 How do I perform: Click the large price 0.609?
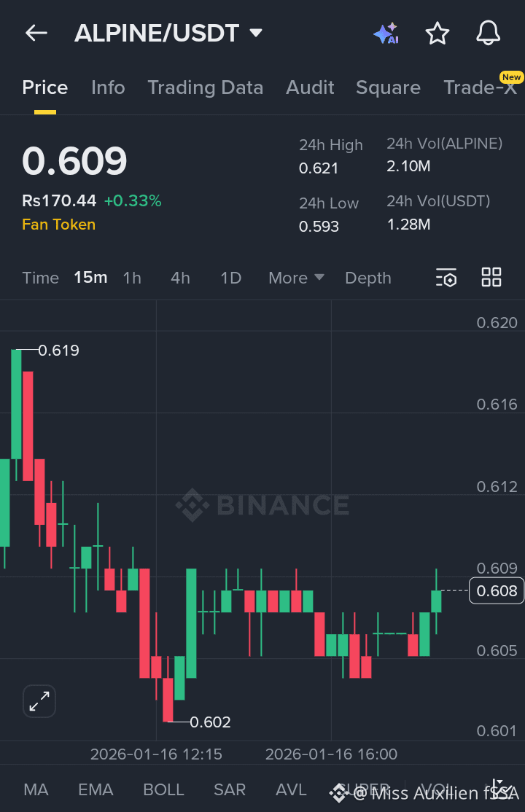pyautogui.click(x=74, y=160)
